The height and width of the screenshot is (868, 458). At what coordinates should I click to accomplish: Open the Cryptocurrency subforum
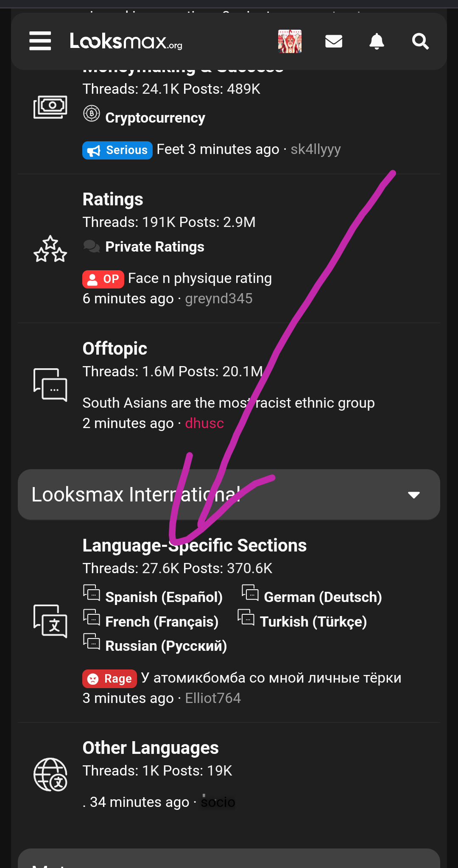coord(155,118)
